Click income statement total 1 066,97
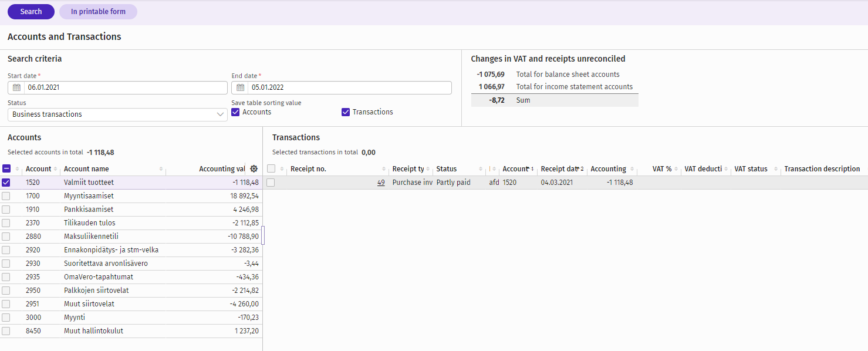The width and height of the screenshot is (868, 351). pyautogui.click(x=492, y=87)
